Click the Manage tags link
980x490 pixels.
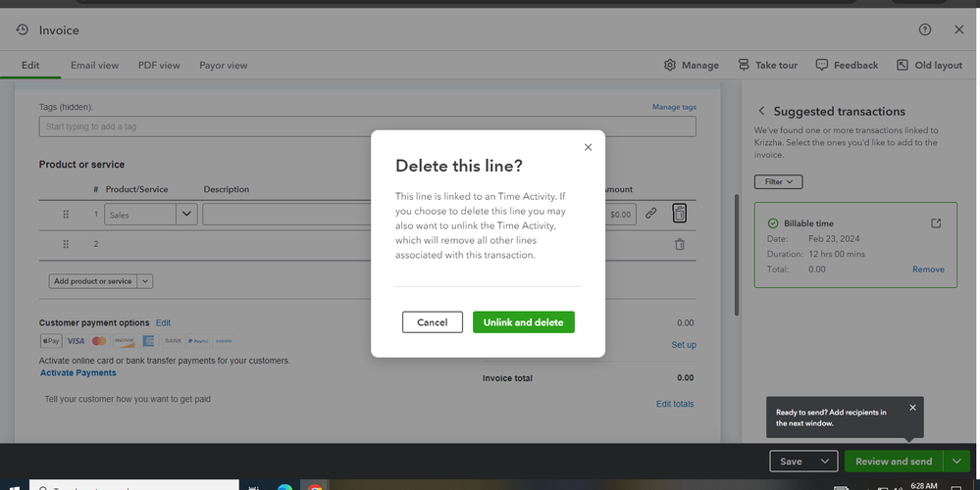(x=674, y=107)
